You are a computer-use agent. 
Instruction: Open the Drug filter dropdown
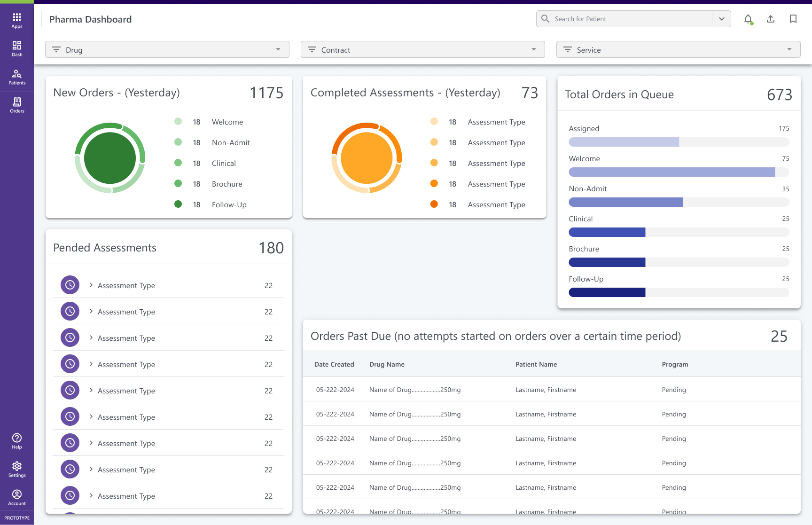(x=167, y=50)
